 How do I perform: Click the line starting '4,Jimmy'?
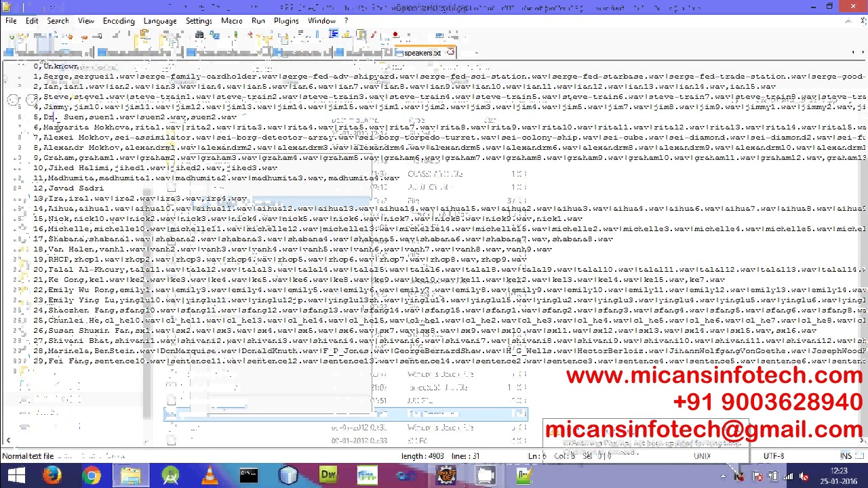(x=449, y=107)
